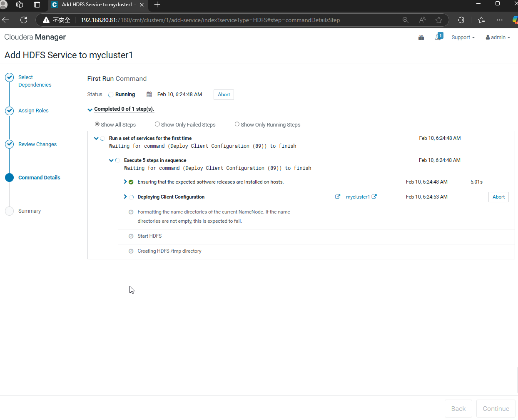
Task: Open the zoom magnifier icon in address bar
Action: tap(405, 20)
